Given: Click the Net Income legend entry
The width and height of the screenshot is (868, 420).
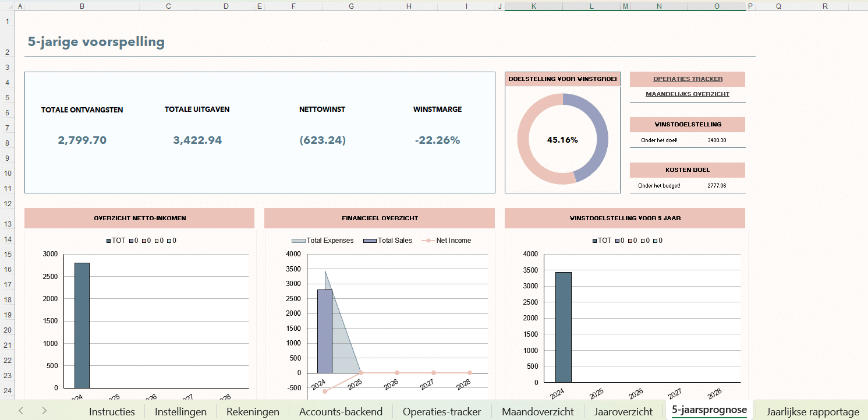Looking at the screenshot, I should 454,241.
